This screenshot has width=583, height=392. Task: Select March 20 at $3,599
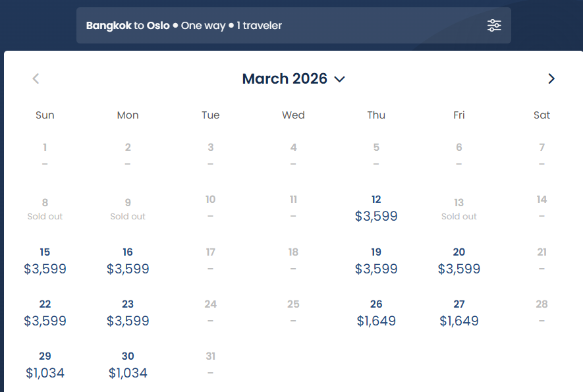pyautogui.click(x=458, y=262)
